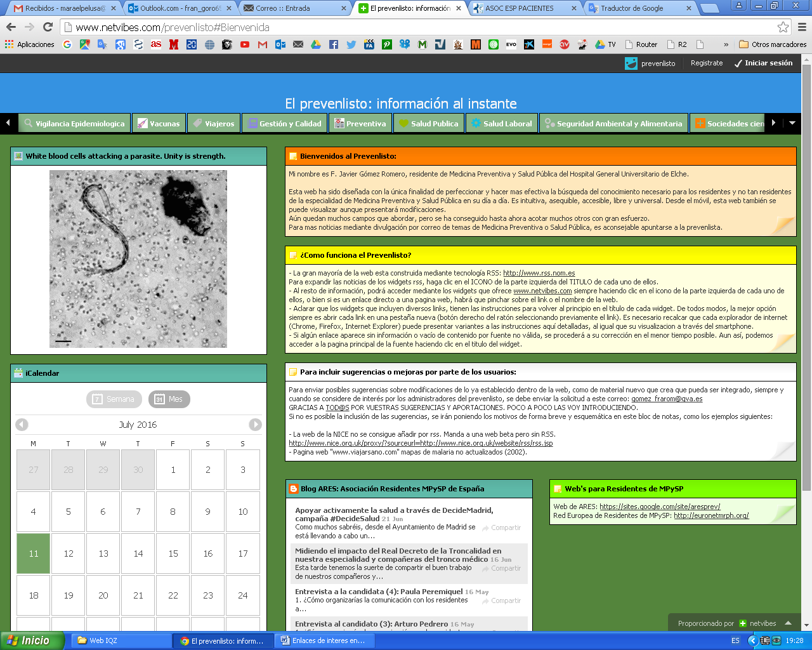Image resolution: width=812 pixels, height=650 pixels.
Task: Switch calendar to Mes view
Action: (169, 399)
